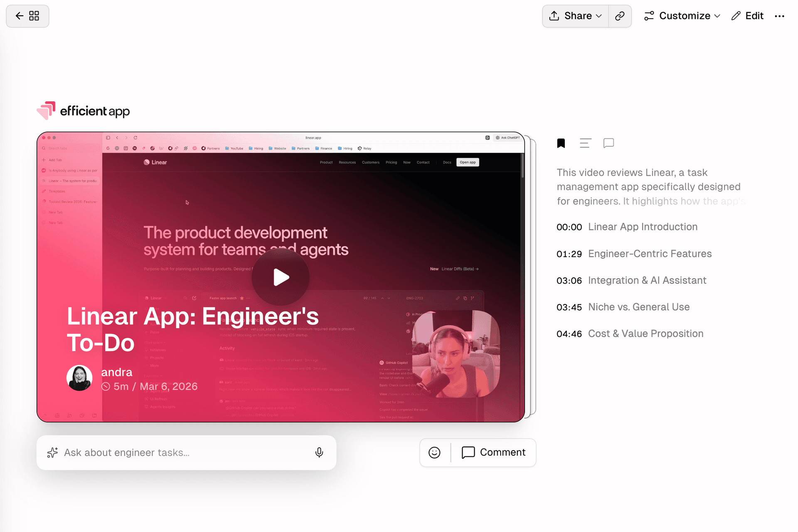The image size is (798, 532).
Task: Open the comments bubble tab
Action: (609, 143)
